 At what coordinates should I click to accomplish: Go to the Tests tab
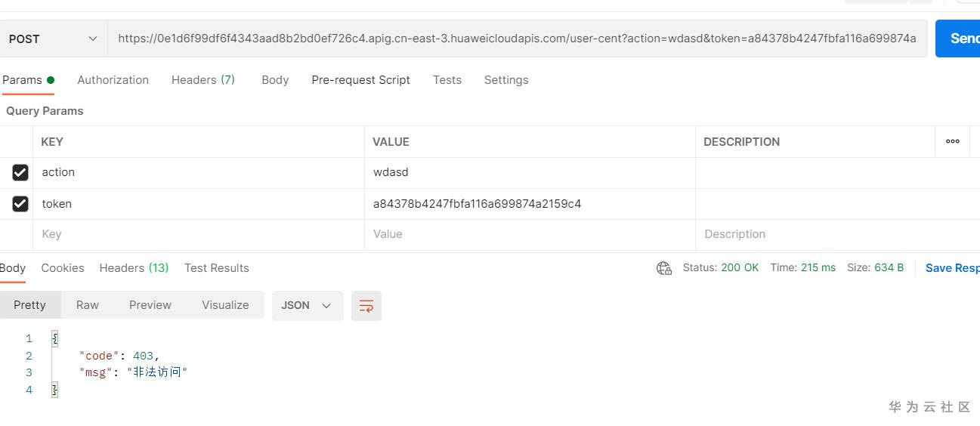click(x=447, y=80)
